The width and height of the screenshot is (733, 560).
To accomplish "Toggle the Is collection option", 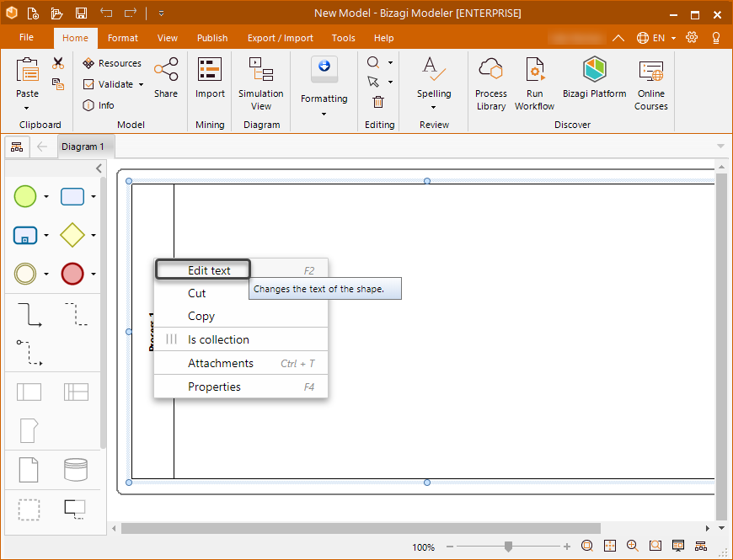I will point(218,340).
